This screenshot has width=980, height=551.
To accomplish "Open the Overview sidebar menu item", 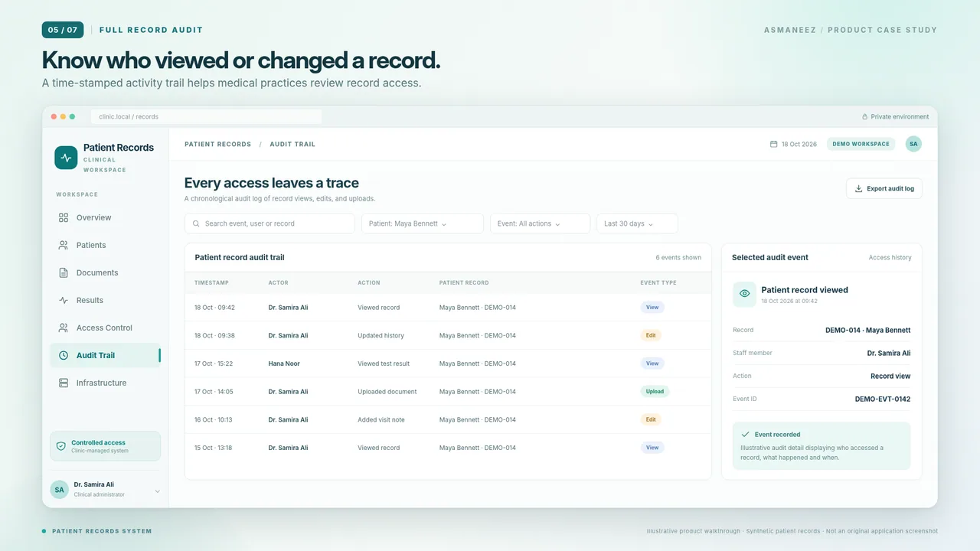I will pos(106,217).
